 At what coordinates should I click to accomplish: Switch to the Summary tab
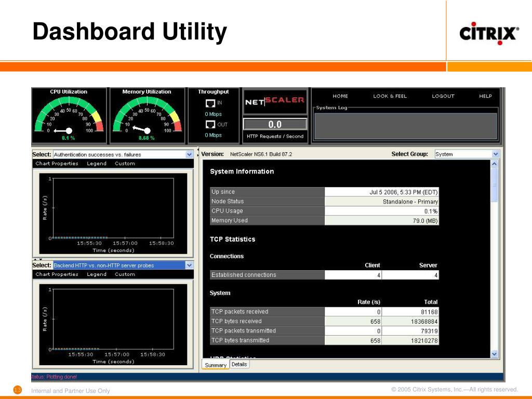[216, 365]
